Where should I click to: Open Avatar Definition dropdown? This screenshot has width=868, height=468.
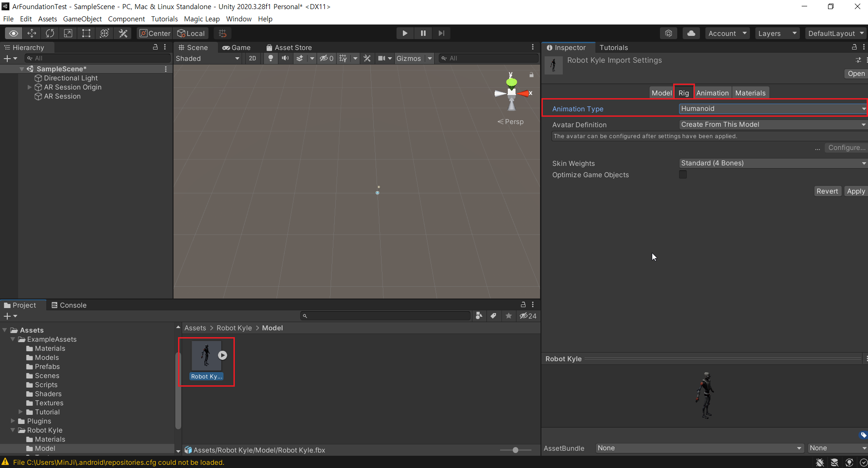tap(773, 124)
